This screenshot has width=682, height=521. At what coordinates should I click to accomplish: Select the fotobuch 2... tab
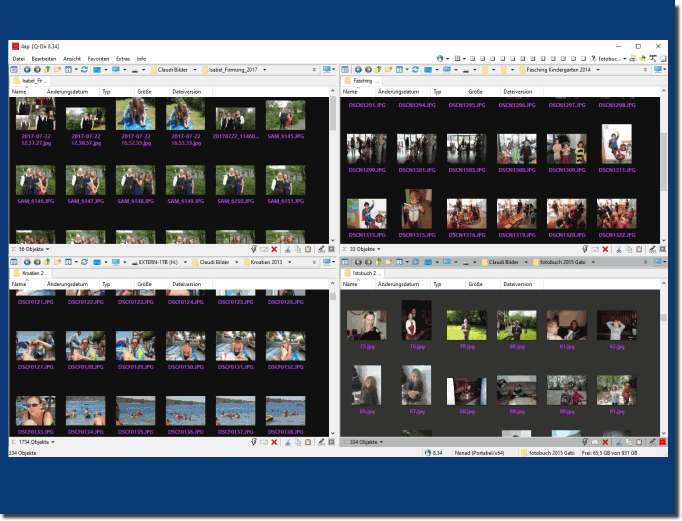[x=363, y=273]
